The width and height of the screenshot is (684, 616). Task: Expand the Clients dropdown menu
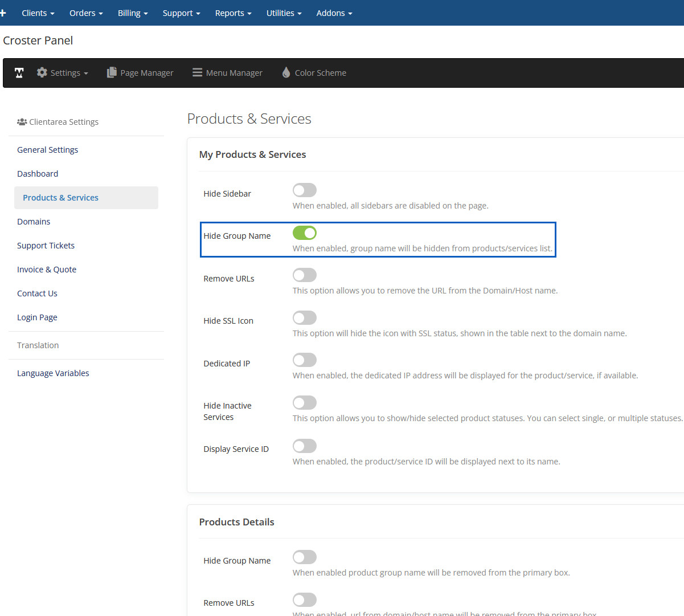38,13
